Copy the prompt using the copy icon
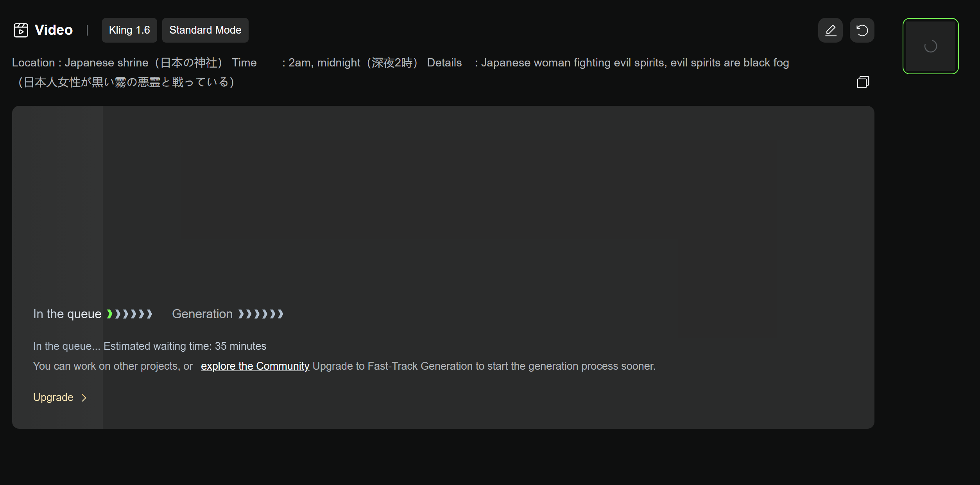 [x=863, y=82]
